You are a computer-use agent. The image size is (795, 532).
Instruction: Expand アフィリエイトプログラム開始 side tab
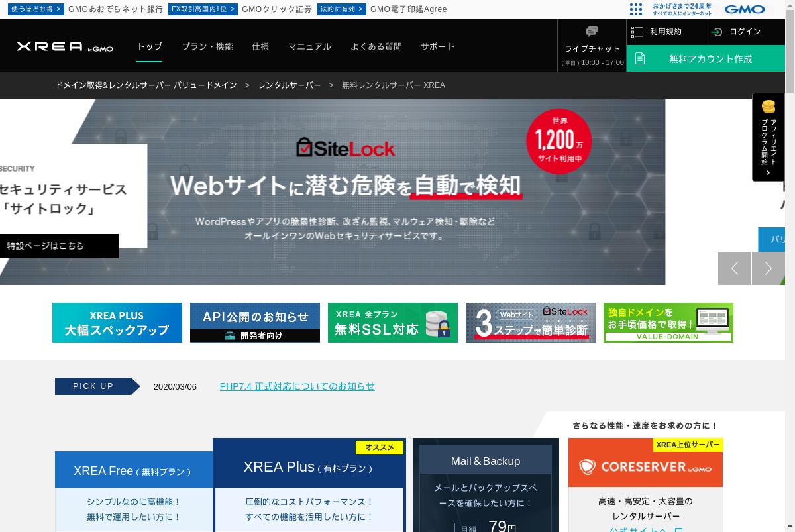click(x=768, y=137)
